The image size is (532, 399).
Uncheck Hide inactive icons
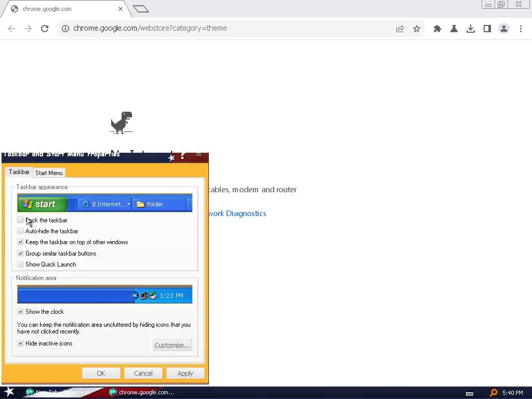(x=20, y=343)
